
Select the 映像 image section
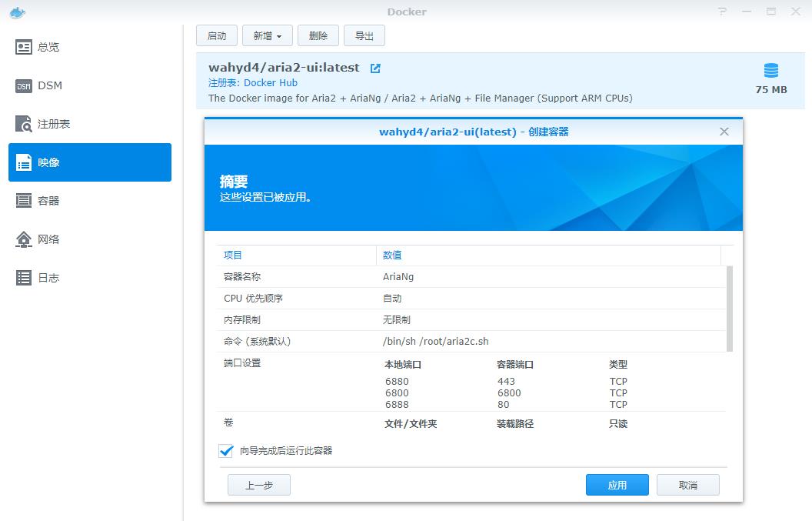click(90, 162)
